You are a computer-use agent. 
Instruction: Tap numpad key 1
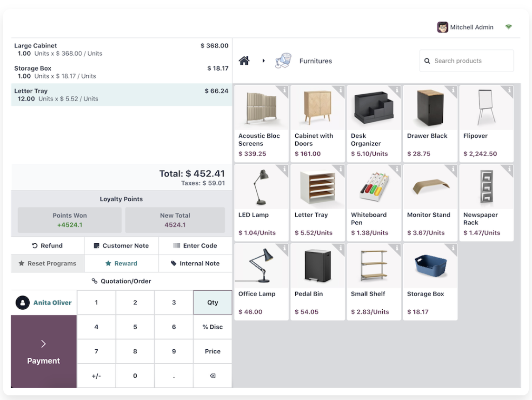point(96,302)
